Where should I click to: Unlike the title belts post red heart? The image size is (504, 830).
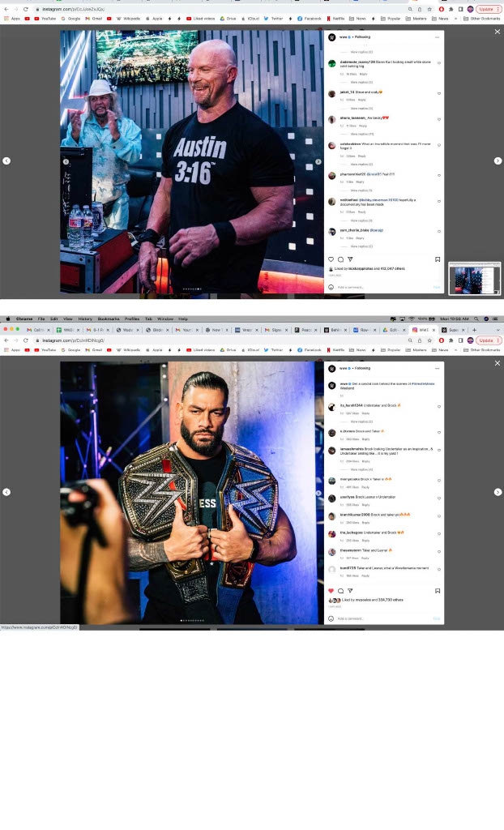(331, 591)
